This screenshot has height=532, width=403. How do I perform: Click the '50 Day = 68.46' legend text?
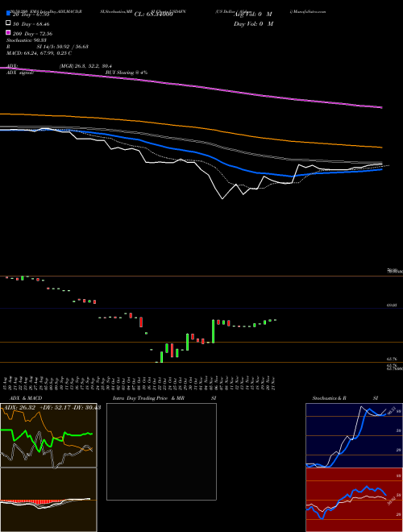(x=31, y=24)
